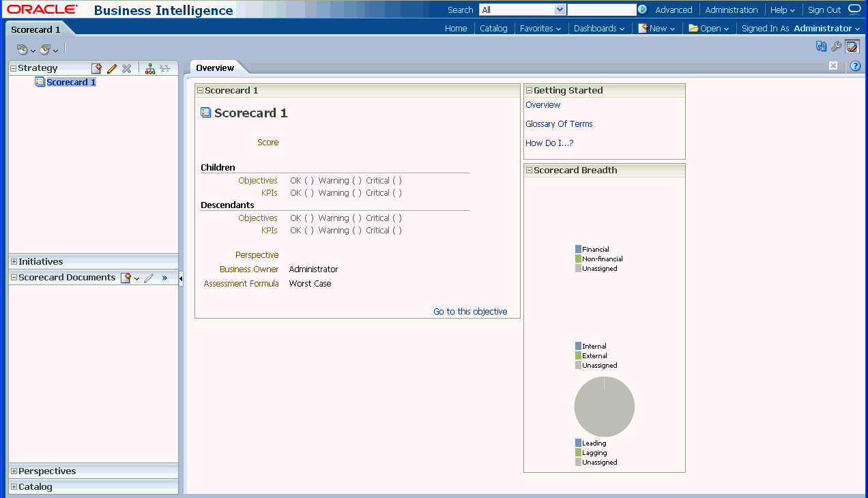Create new objective in Strategy pane
Viewport: 868px width, 498px height.
(x=97, y=68)
